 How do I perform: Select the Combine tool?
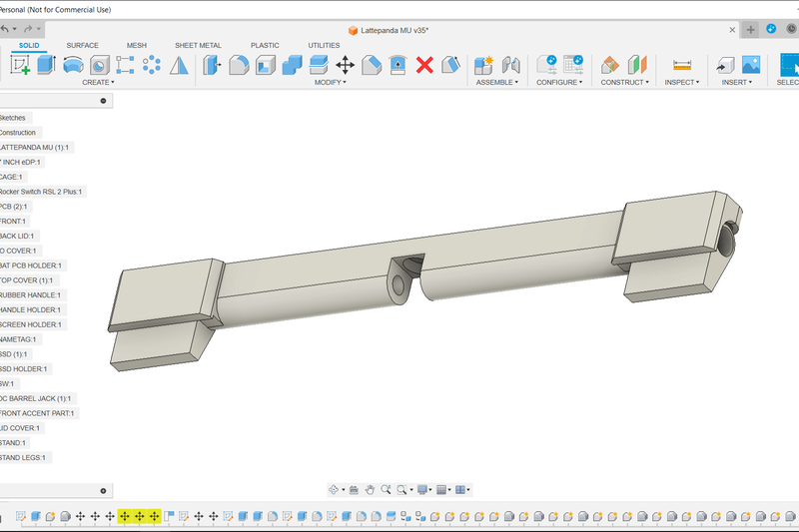pos(292,65)
